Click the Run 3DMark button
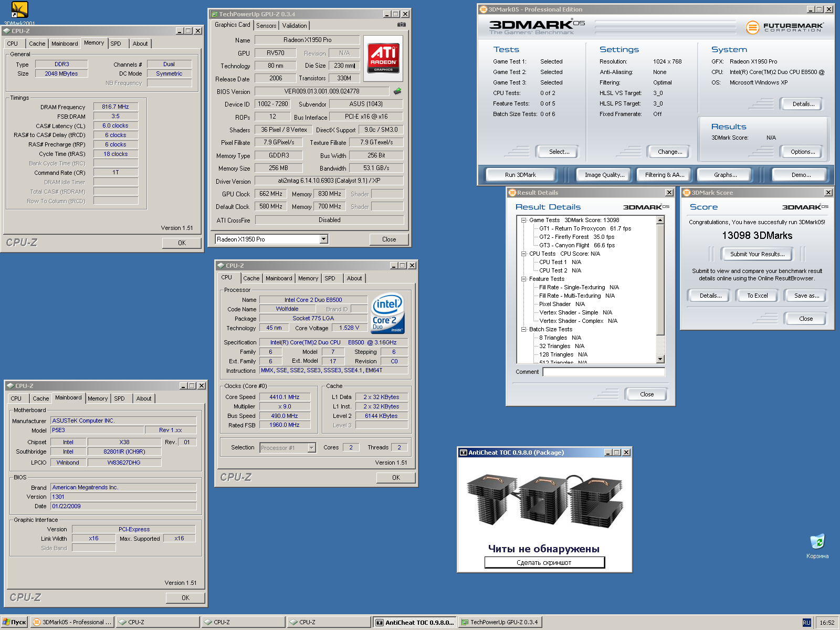 pos(521,175)
